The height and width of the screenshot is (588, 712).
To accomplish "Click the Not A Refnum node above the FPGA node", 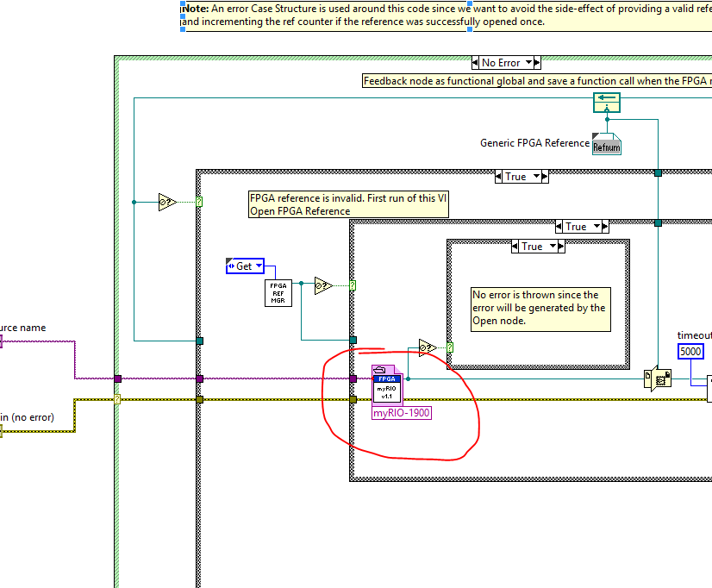I will [427, 347].
